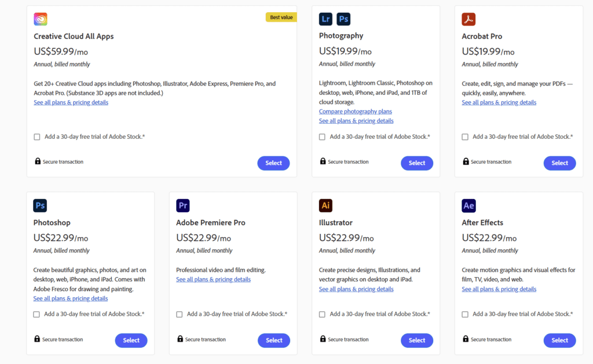This screenshot has width=593, height=364.
Task: Click the US$19.99/mo price in Photography card
Action: tap(345, 51)
